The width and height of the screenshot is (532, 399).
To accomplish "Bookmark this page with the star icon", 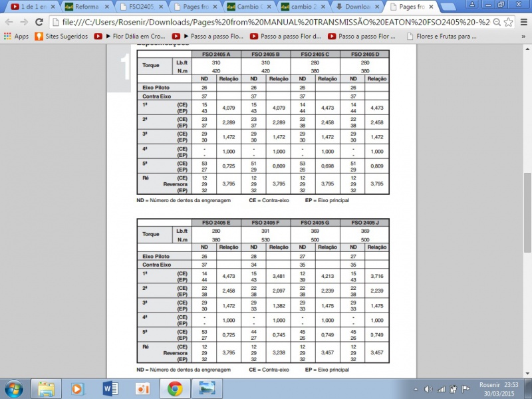I will [508, 23].
